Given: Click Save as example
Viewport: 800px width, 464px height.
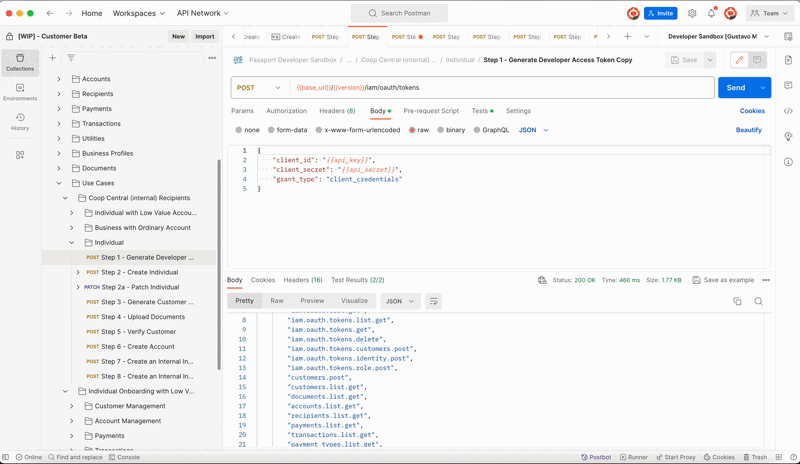Looking at the screenshot, I should [x=723, y=280].
